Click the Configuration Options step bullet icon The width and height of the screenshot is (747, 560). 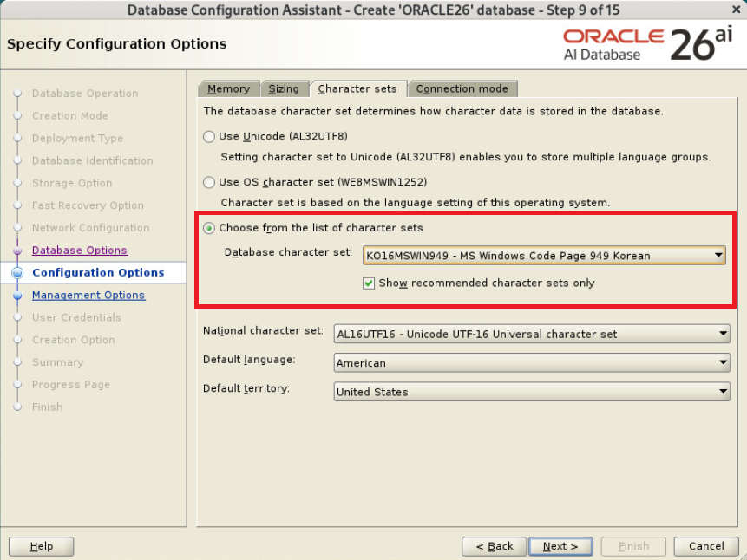pos(17,273)
